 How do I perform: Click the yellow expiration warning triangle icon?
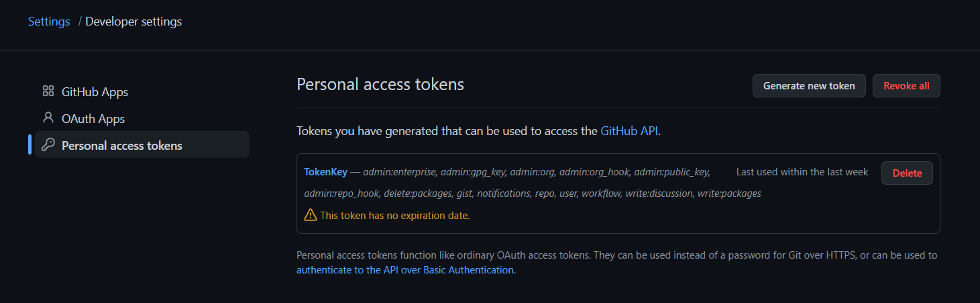tap(310, 215)
